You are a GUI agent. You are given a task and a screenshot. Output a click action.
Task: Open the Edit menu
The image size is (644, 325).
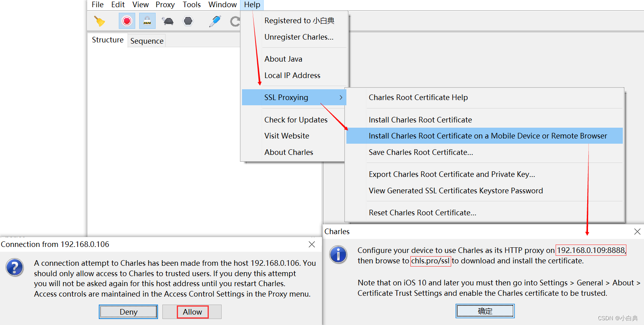tap(118, 5)
